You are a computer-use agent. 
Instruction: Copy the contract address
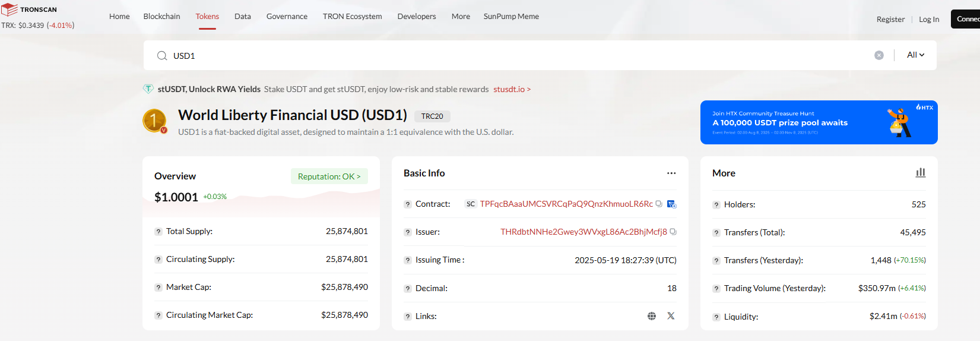tap(659, 204)
